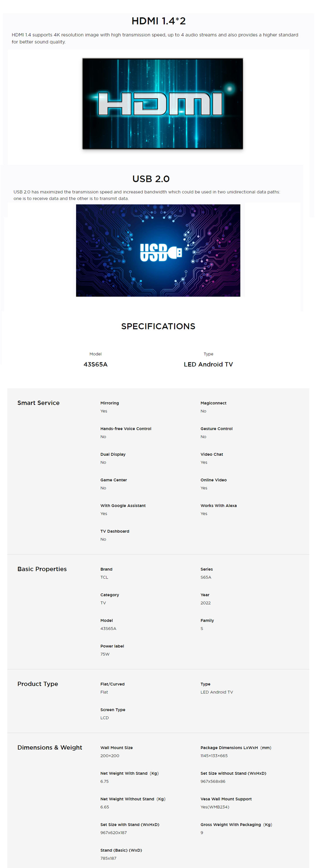Click the TV Dashboard spec label
The height and width of the screenshot is (868, 317).
pos(115,531)
